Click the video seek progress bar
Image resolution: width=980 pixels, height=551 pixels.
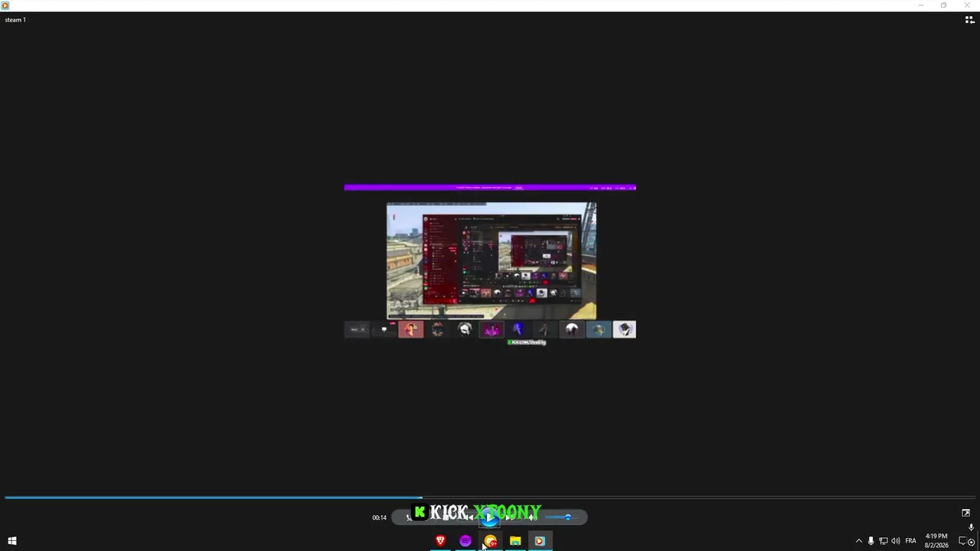pos(490,497)
